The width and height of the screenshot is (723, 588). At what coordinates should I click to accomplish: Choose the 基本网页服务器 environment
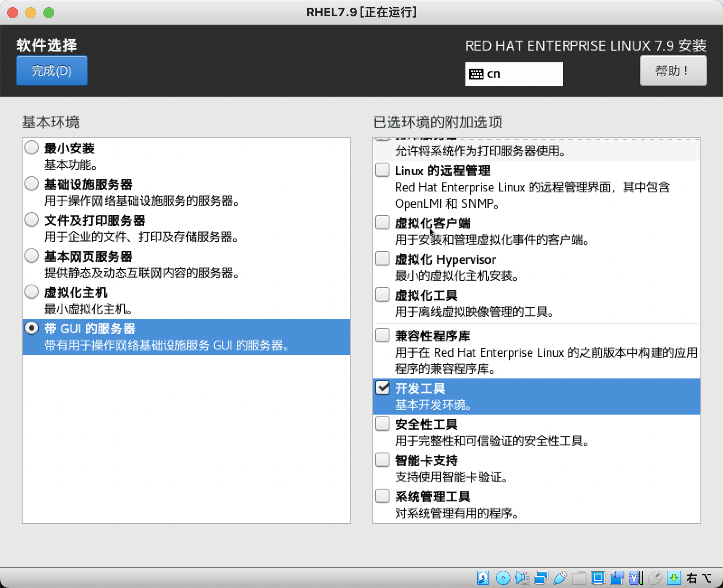pos(32,256)
